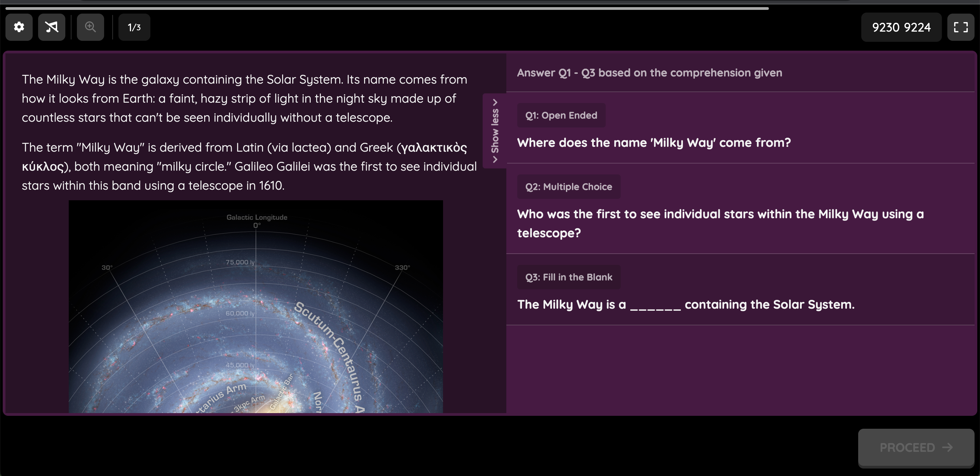Screen dimensions: 980x476
Task: Click the paragraph mentioning Galileo Galilei
Action: click(x=249, y=167)
